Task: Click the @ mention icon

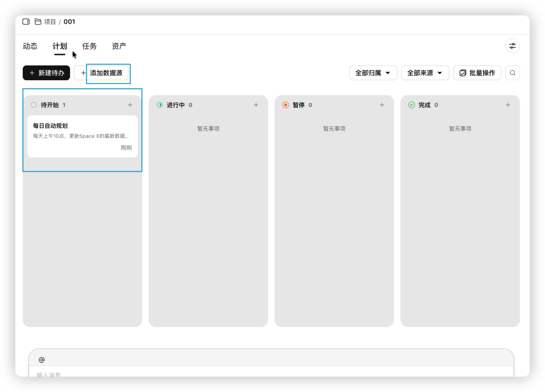Action: 42,360
